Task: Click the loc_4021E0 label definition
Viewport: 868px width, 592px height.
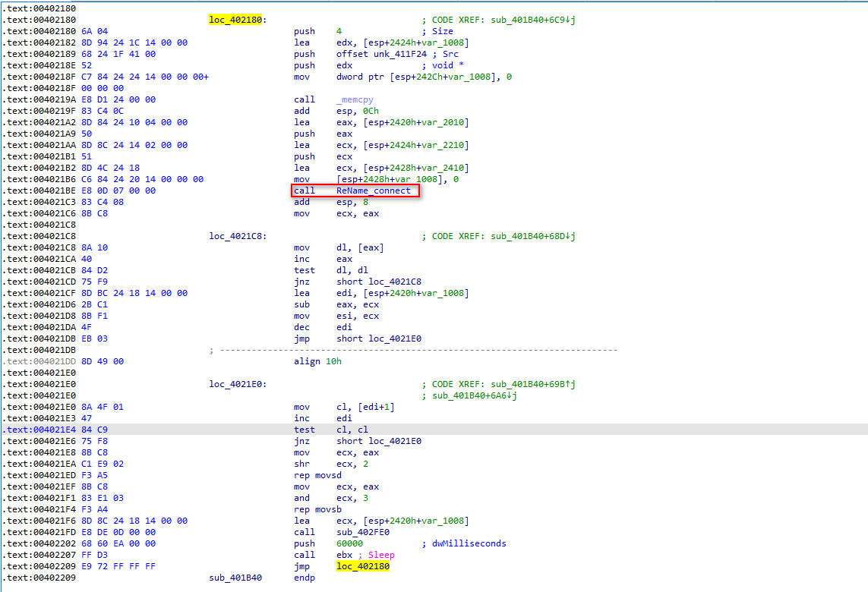Action: (x=238, y=384)
